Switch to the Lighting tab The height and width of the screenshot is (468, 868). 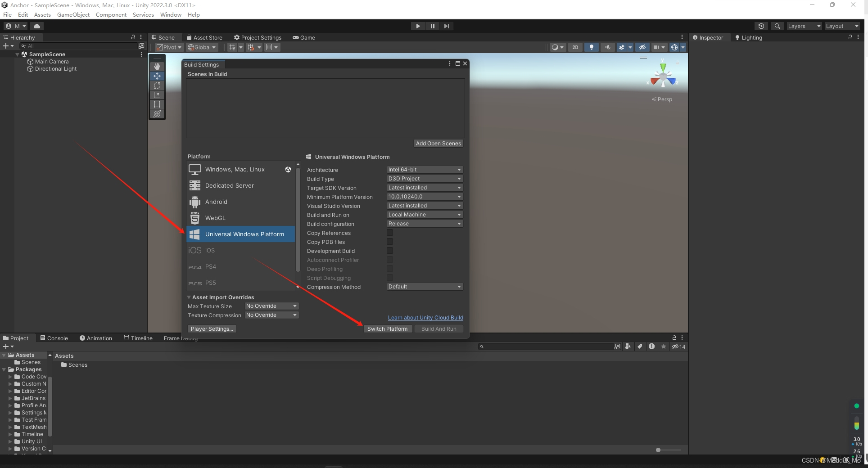[748, 38]
